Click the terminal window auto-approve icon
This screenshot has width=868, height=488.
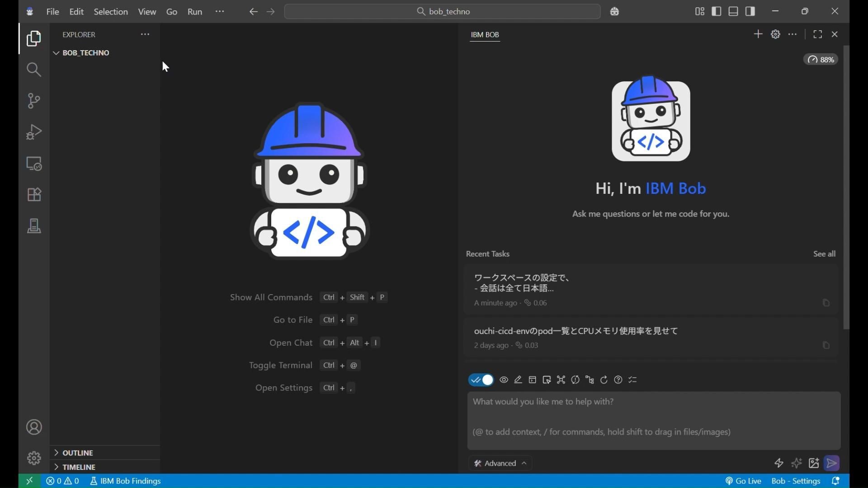pyautogui.click(x=533, y=380)
